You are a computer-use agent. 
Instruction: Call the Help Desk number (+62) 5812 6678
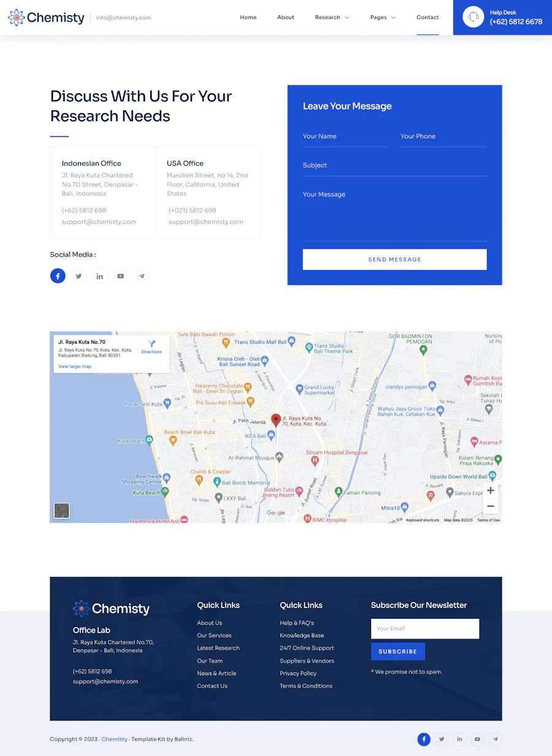pyautogui.click(x=516, y=21)
